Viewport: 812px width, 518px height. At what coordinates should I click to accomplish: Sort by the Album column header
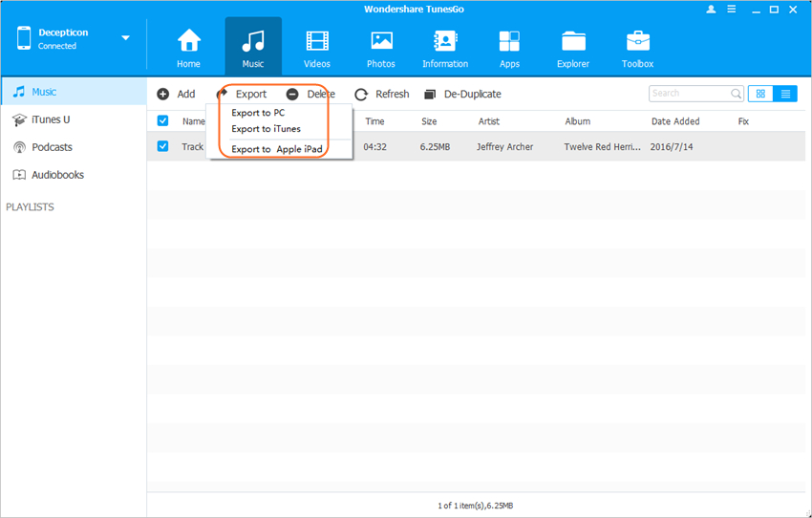tap(577, 121)
